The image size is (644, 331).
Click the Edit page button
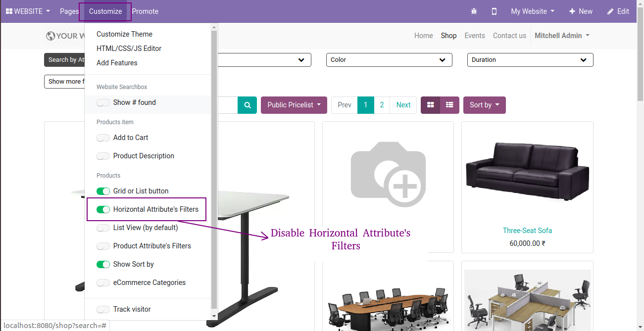click(x=618, y=11)
